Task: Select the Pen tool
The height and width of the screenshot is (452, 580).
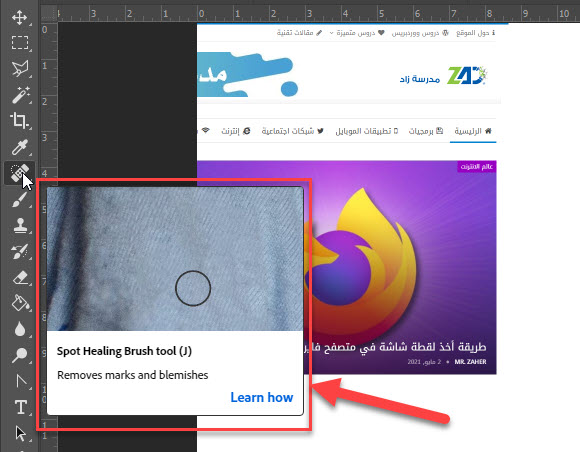Action: pos(19,381)
